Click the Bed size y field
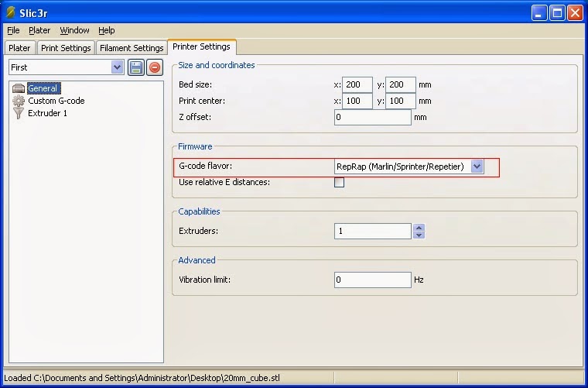Image resolution: width=588 pixels, height=388 pixels. [401, 85]
